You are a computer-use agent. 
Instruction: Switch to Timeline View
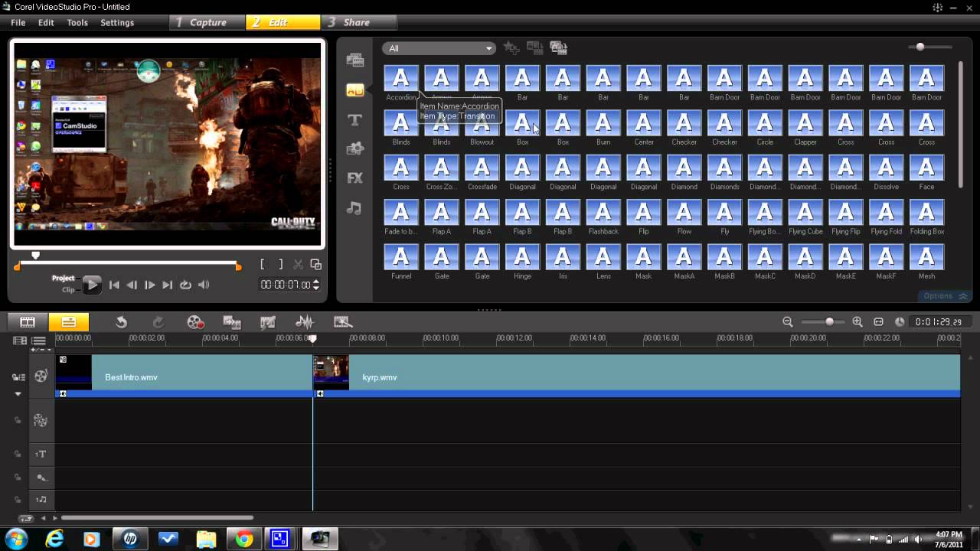[x=68, y=322]
